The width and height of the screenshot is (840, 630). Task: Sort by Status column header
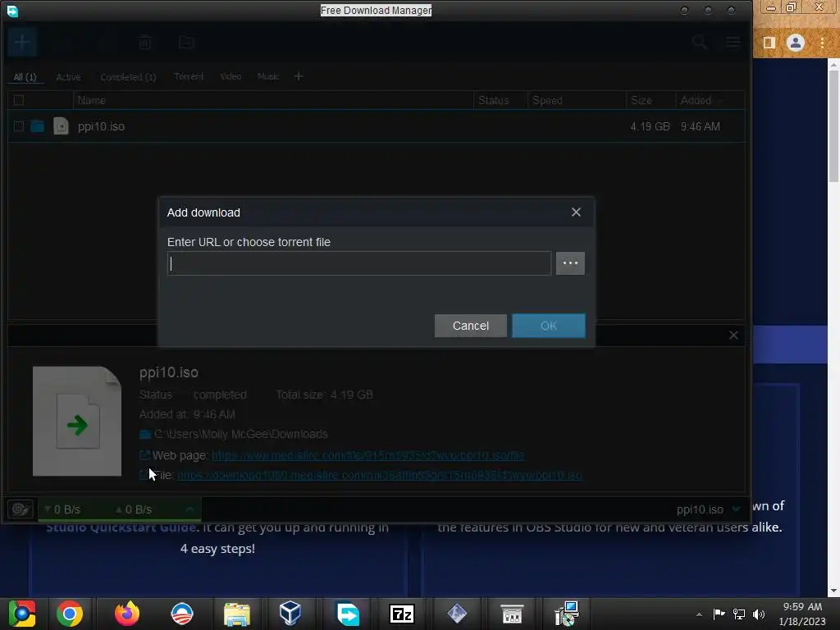tap(500, 100)
